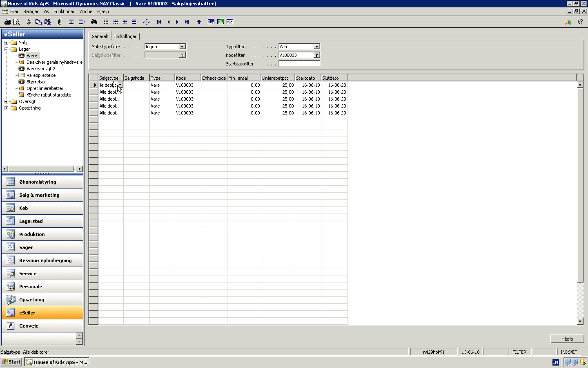
Task: Click the House of Kids ApS taskbar item
Action: 57,362
